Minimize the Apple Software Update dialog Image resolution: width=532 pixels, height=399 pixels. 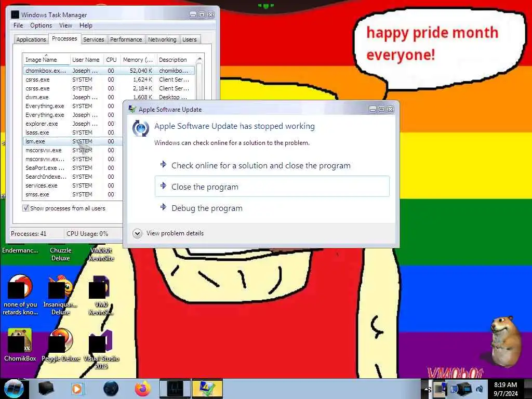[x=373, y=109]
